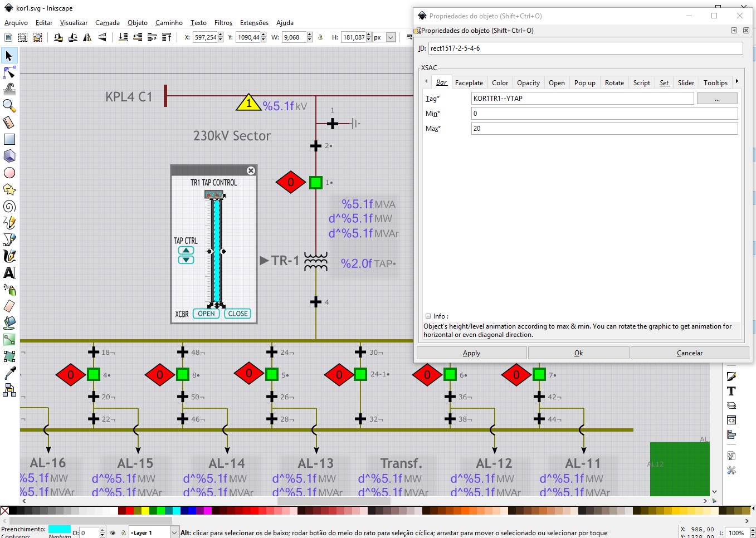Pick the yellow swatch in the palette
Viewport: 756px width, 538px height.
(x=145, y=511)
